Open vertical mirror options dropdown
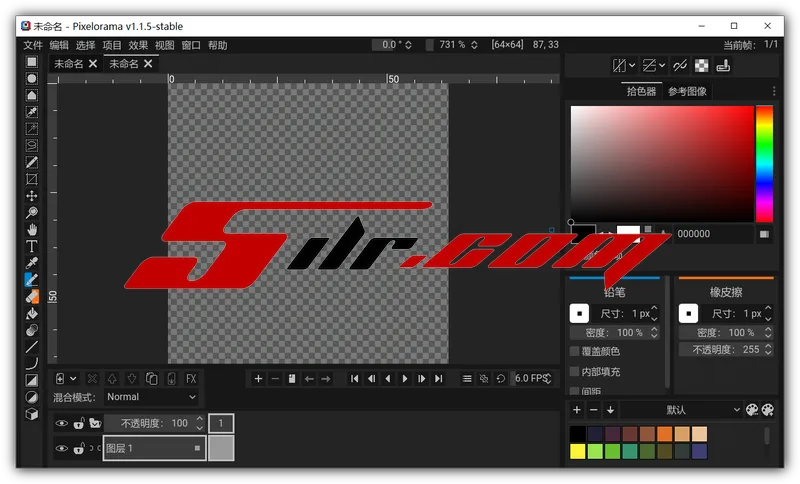Viewport: 800px width, 484px height. click(x=662, y=65)
